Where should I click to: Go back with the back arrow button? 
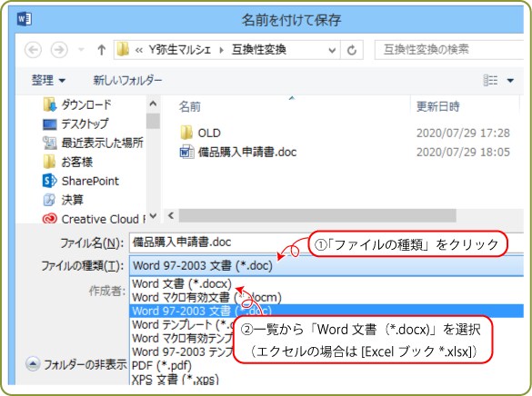pyautogui.click(x=34, y=50)
